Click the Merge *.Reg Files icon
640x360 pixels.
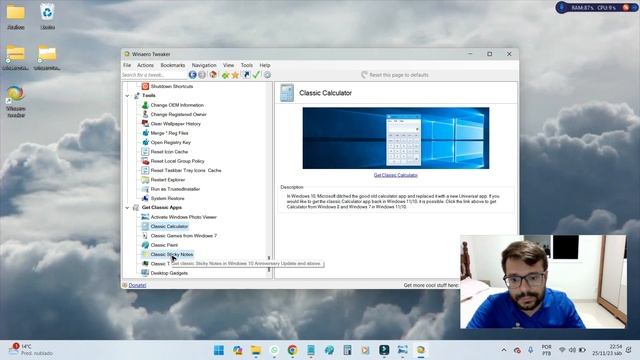click(x=145, y=133)
